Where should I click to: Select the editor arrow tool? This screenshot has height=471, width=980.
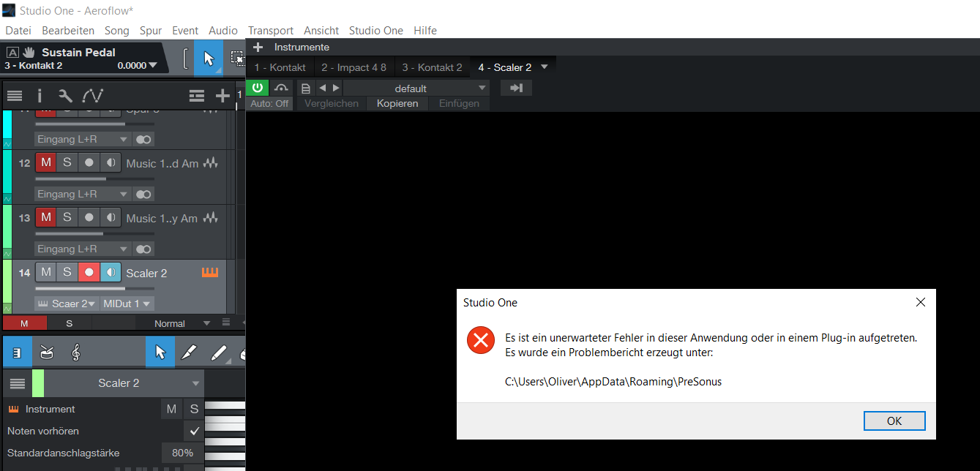click(x=160, y=353)
